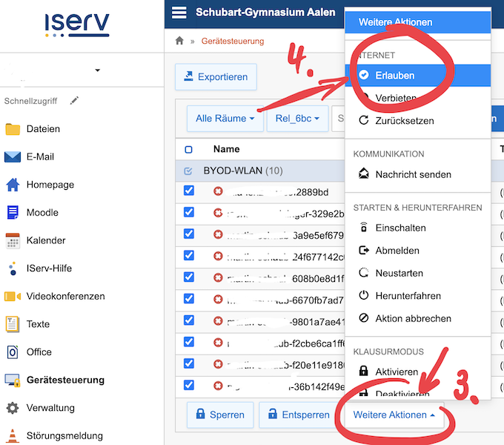This screenshot has width=504, height=445.
Task: Click the IServ logo
Action: click(x=77, y=25)
